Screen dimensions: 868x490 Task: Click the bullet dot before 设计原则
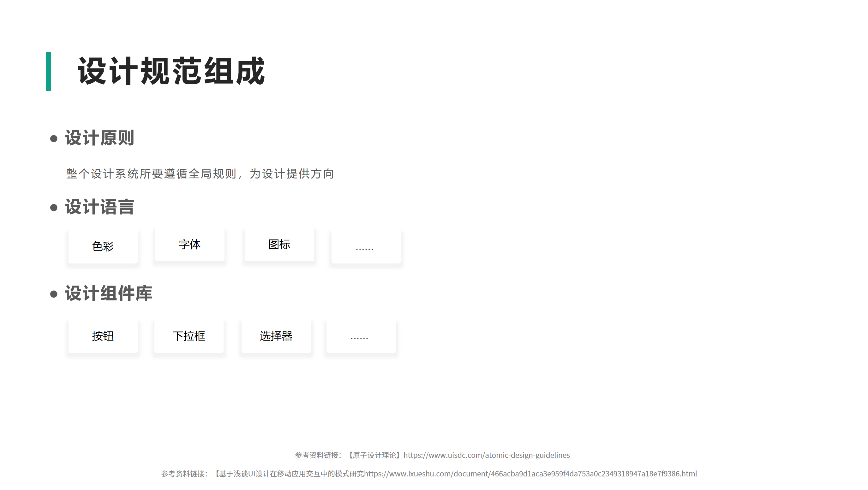click(54, 139)
